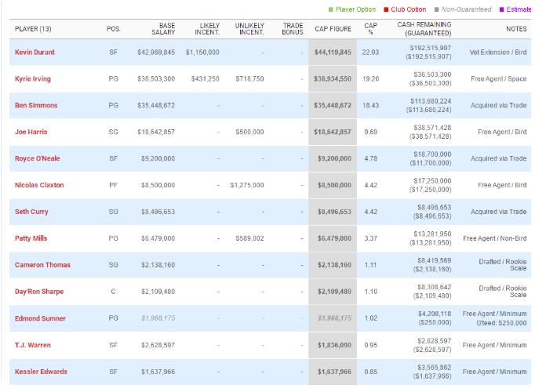Sort the table by Base Salary column

point(162,29)
